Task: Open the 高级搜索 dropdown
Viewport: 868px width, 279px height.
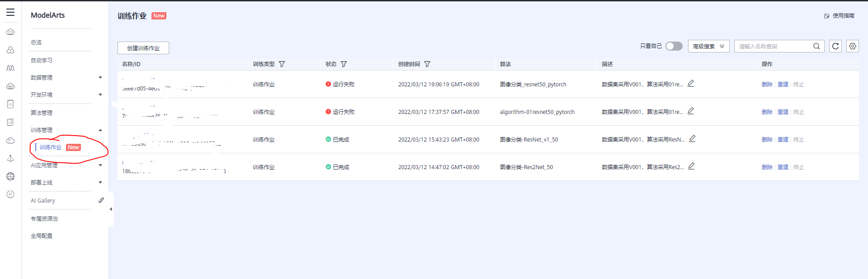Action: 708,46
